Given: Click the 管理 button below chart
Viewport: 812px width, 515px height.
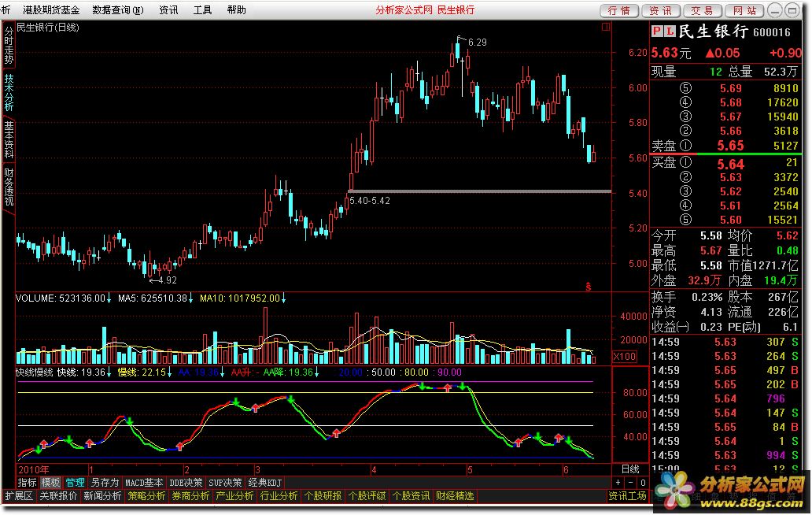Looking at the screenshot, I should coord(75,483).
